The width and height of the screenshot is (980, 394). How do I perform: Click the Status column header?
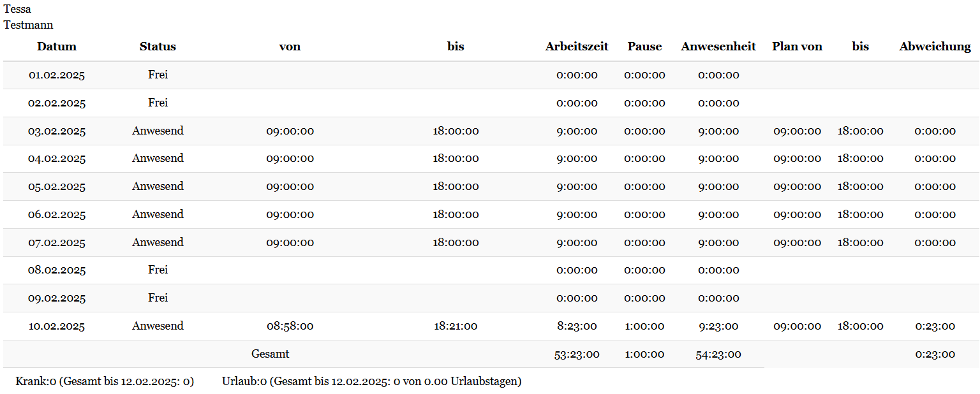pos(158,47)
